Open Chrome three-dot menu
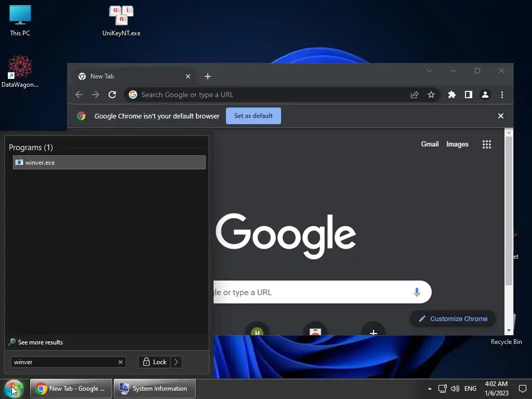This screenshot has height=399, width=532. [502, 95]
